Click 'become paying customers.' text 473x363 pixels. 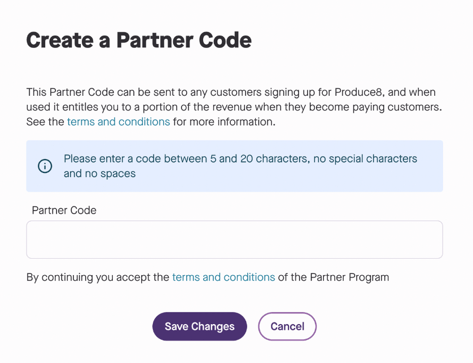(x=375, y=107)
